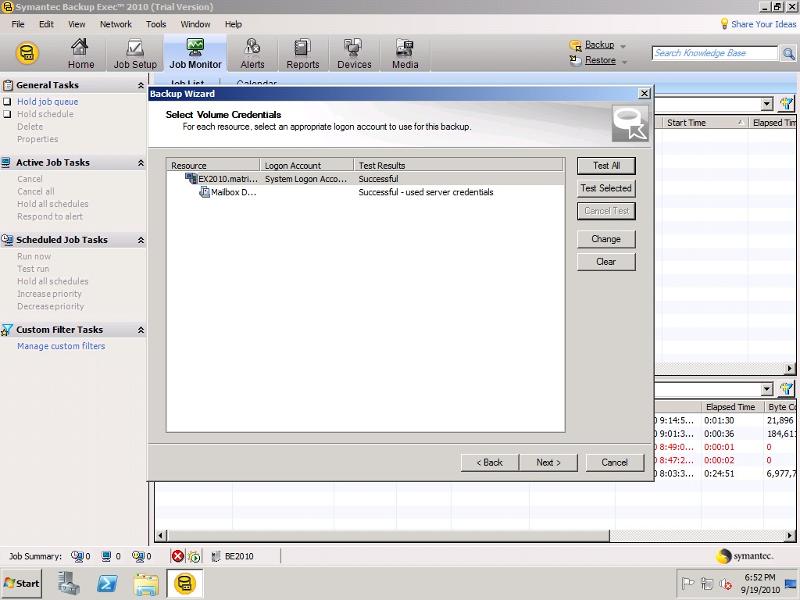Click the volume tray icon
The width and height of the screenshot is (800, 600).
[x=725, y=583]
